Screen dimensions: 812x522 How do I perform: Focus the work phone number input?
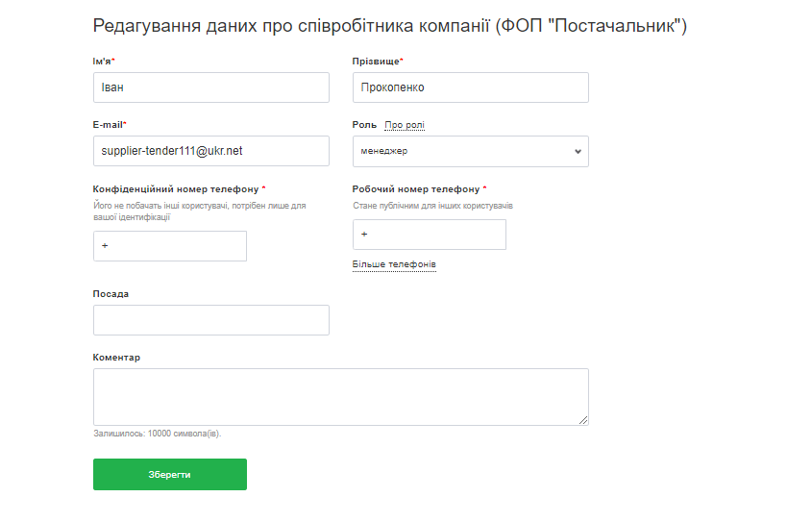pyautogui.click(x=429, y=235)
